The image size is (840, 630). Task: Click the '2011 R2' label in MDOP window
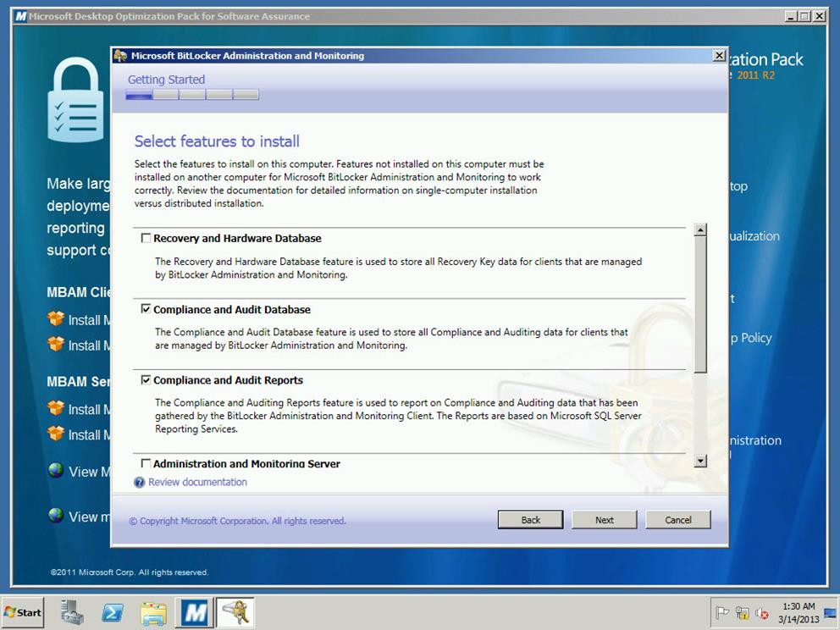tap(756, 75)
